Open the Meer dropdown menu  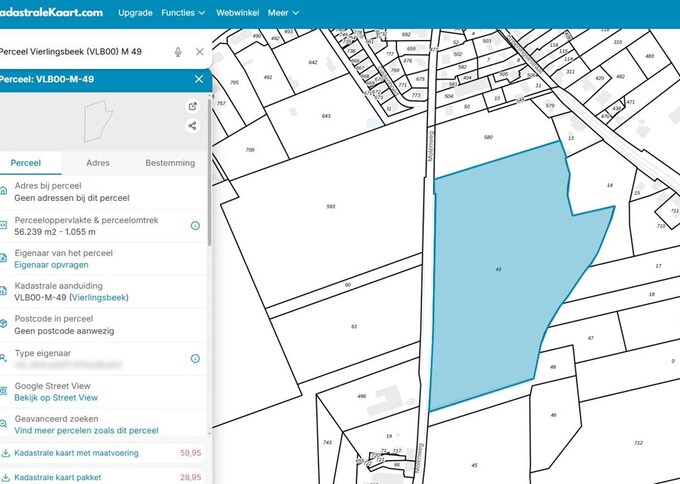tap(282, 13)
